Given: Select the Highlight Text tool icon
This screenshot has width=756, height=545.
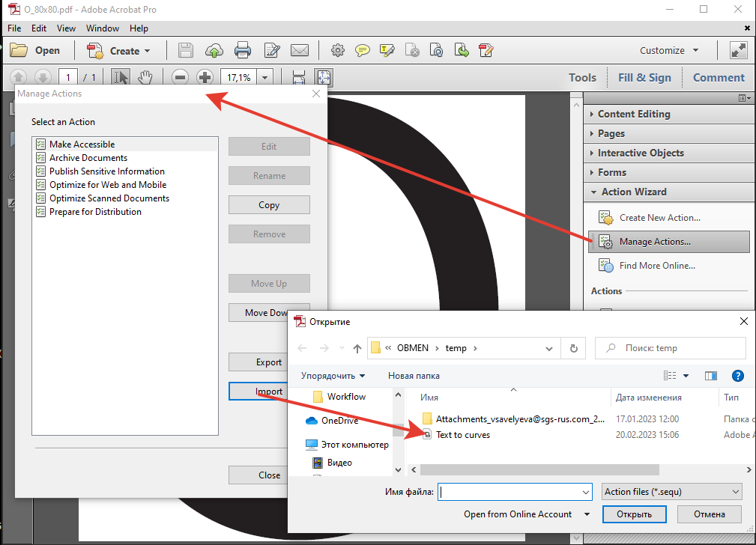Looking at the screenshot, I should pyautogui.click(x=387, y=50).
